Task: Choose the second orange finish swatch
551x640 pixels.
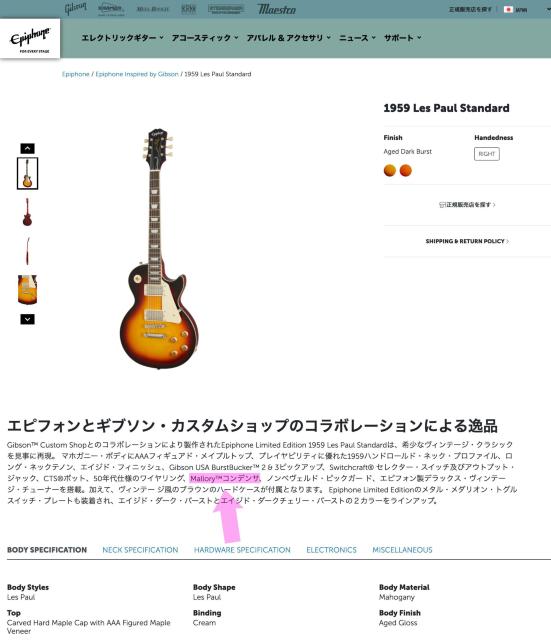Action: tap(405, 170)
